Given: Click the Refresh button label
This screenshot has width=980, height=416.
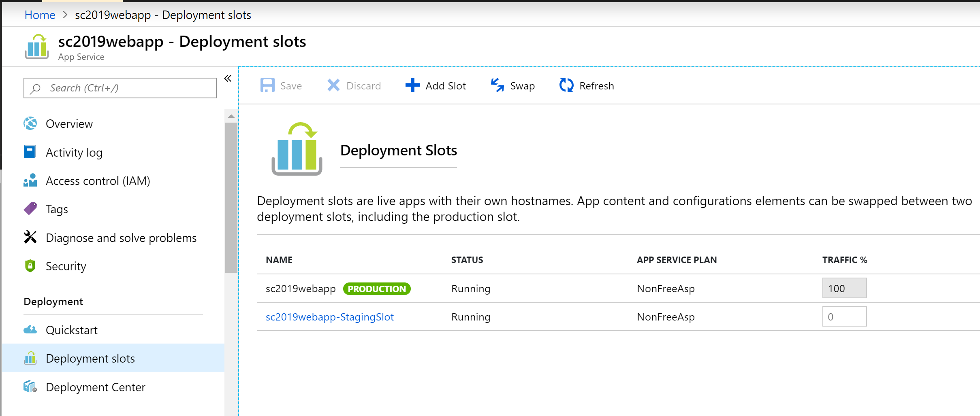Looking at the screenshot, I should click(x=597, y=86).
